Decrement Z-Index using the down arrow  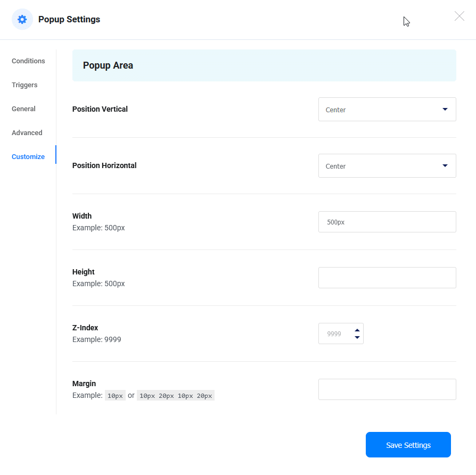[357, 337]
